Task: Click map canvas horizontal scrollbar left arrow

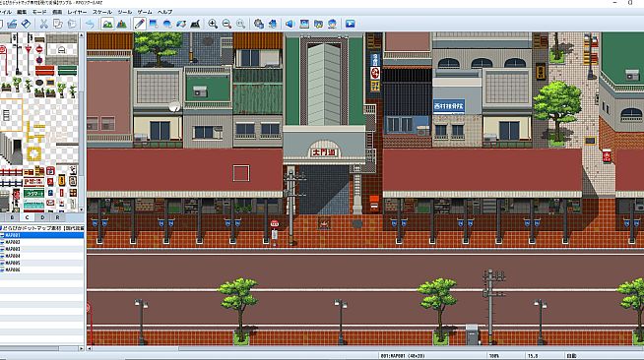Action: [90, 348]
